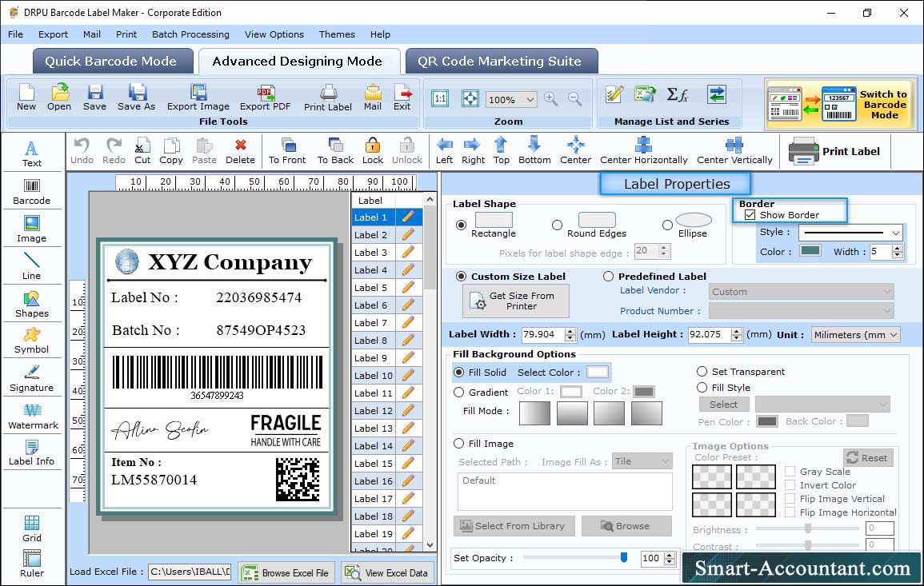Click Get Size From Printer button

pyautogui.click(x=516, y=301)
